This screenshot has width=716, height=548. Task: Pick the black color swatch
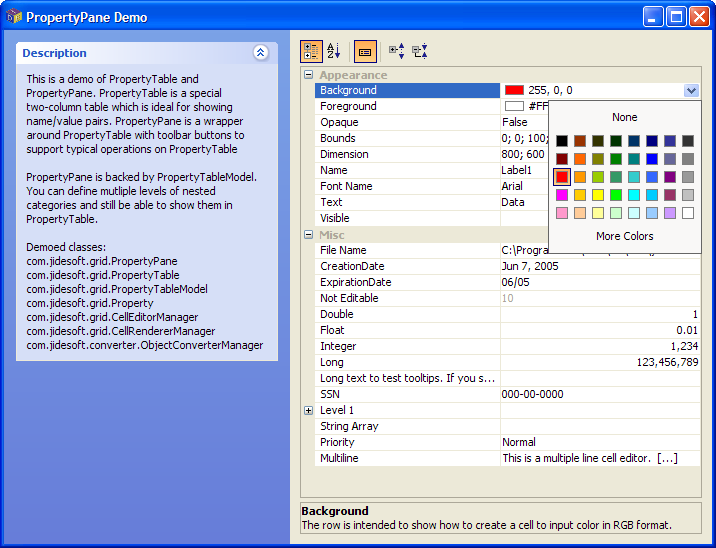coord(562,141)
